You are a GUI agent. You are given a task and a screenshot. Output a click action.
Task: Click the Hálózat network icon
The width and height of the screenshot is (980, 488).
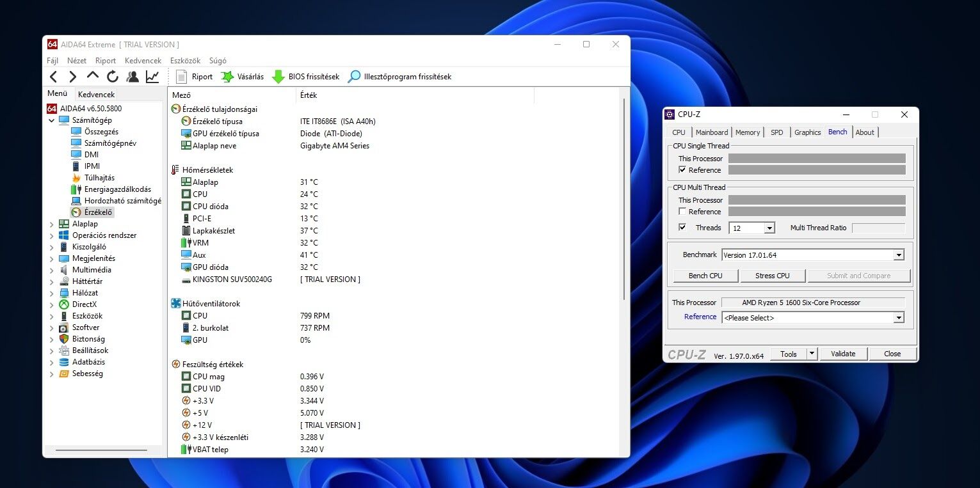[64, 293]
